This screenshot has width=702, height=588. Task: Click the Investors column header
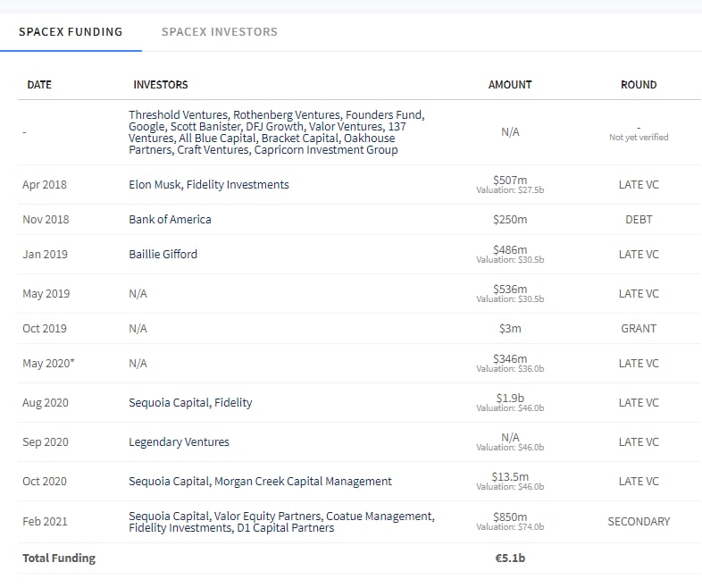point(161,85)
